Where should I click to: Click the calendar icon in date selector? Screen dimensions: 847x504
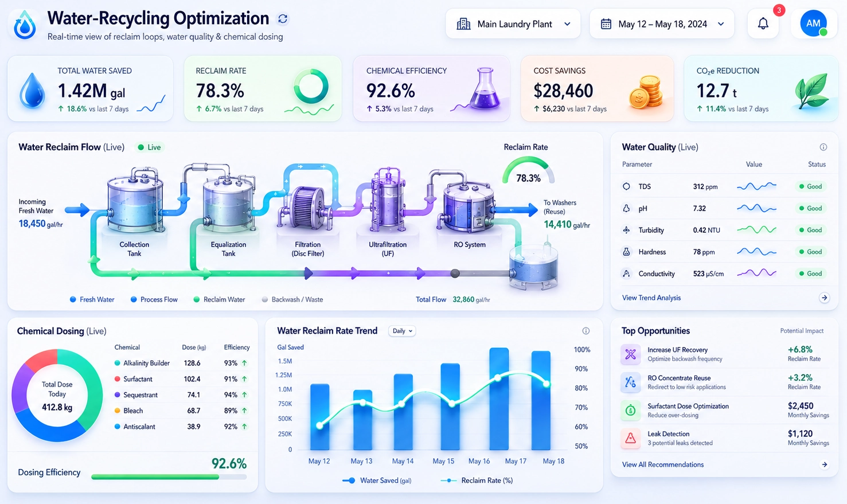click(606, 24)
